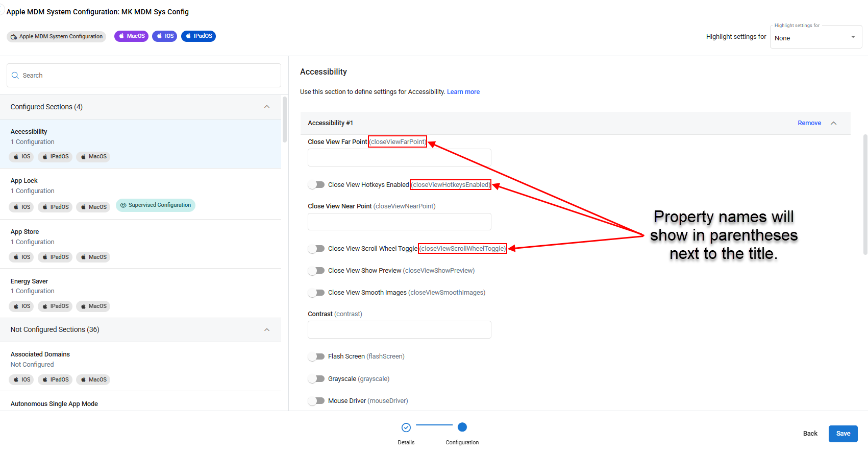The image size is (868, 453).
Task: Click the search magnifier icon
Action: [15, 76]
